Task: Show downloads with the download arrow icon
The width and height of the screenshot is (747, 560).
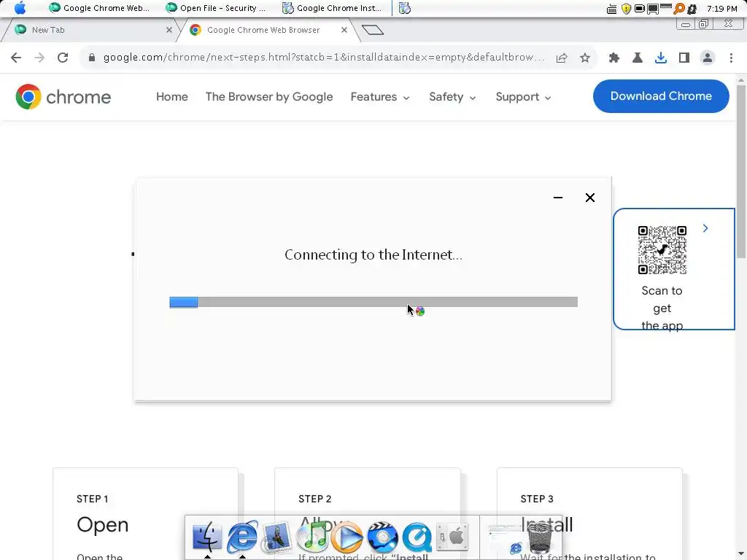Action: click(x=660, y=58)
